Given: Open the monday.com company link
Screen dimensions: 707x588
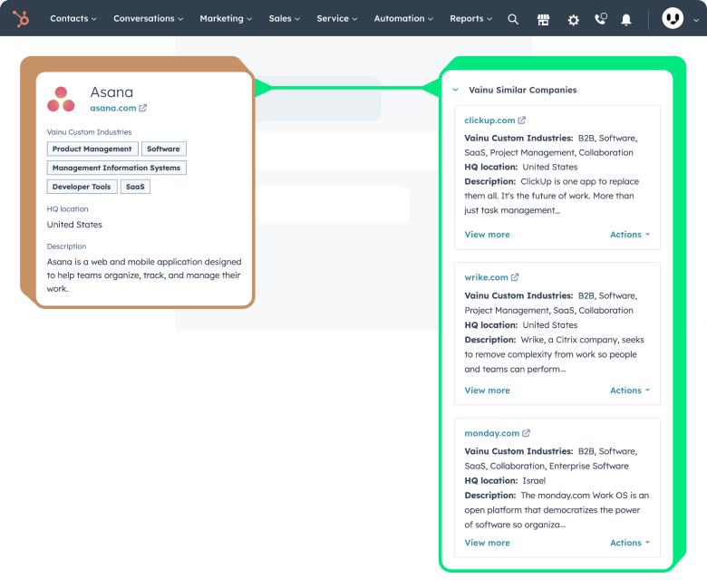Looking at the screenshot, I should 491,433.
